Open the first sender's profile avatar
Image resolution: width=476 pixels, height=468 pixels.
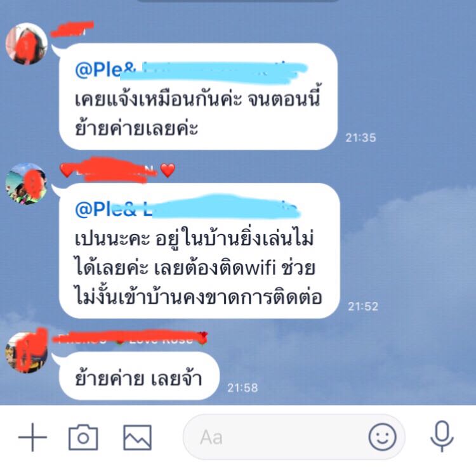(x=27, y=44)
